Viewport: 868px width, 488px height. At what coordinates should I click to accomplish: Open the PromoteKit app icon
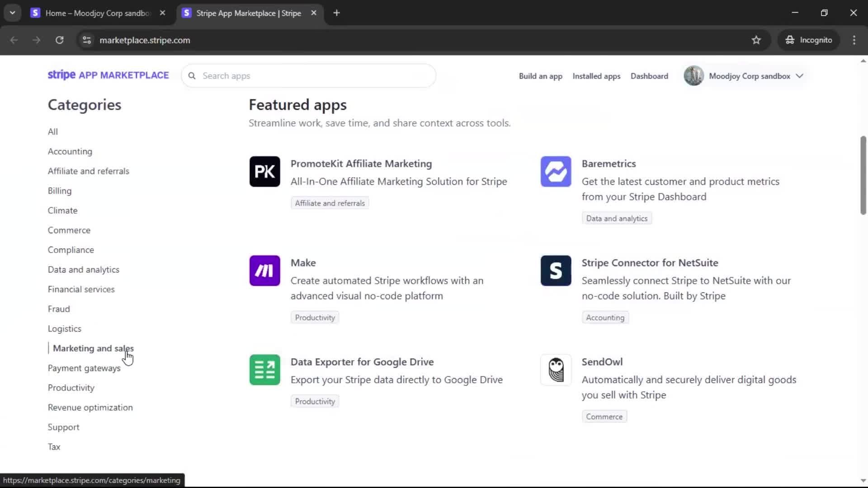click(264, 172)
